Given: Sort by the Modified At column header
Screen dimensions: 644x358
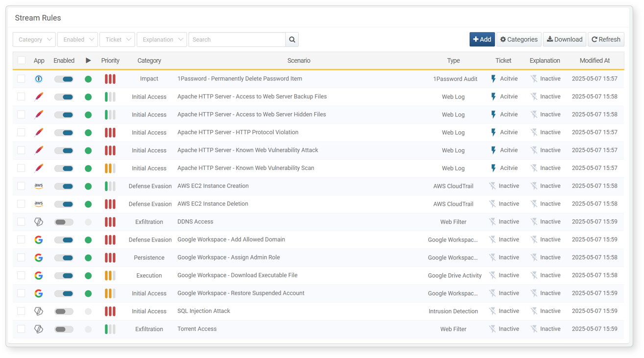Looking at the screenshot, I should click(x=595, y=61).
